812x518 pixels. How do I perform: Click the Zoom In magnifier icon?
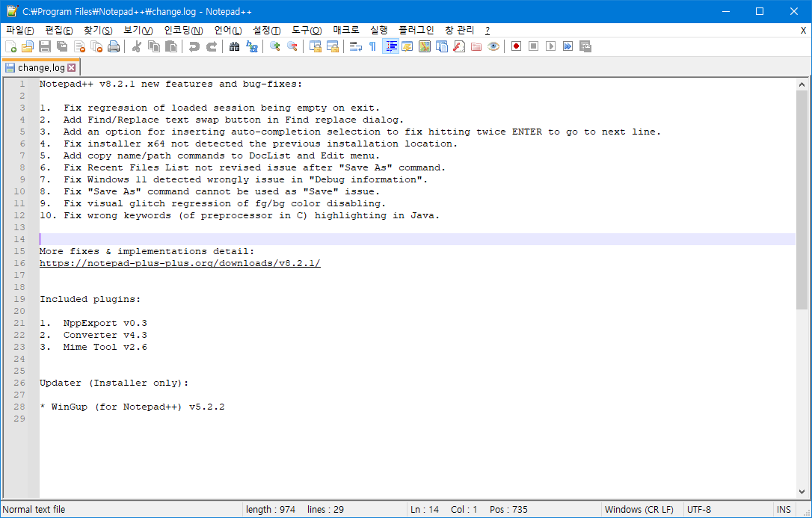point(275,46)
